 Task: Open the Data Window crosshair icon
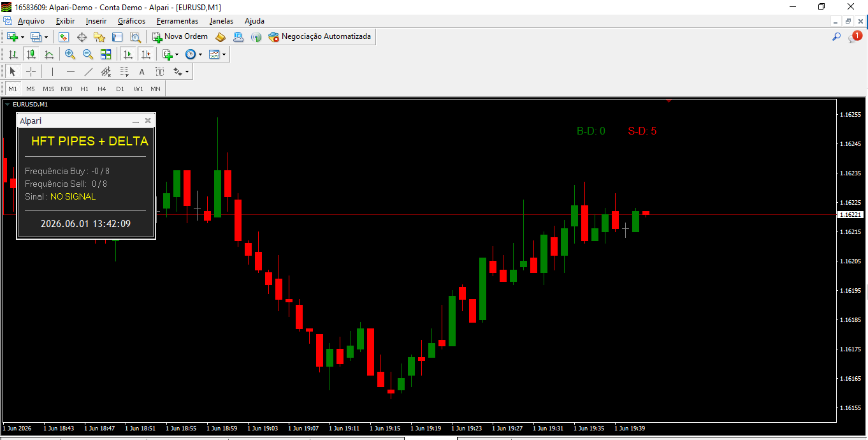[x=82, y=37]
